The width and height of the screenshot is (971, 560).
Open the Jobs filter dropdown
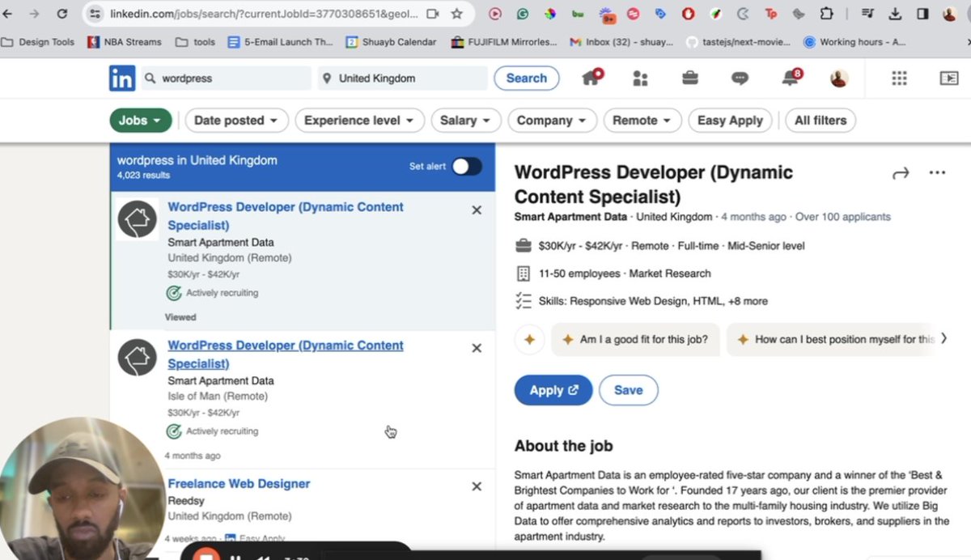141,121
